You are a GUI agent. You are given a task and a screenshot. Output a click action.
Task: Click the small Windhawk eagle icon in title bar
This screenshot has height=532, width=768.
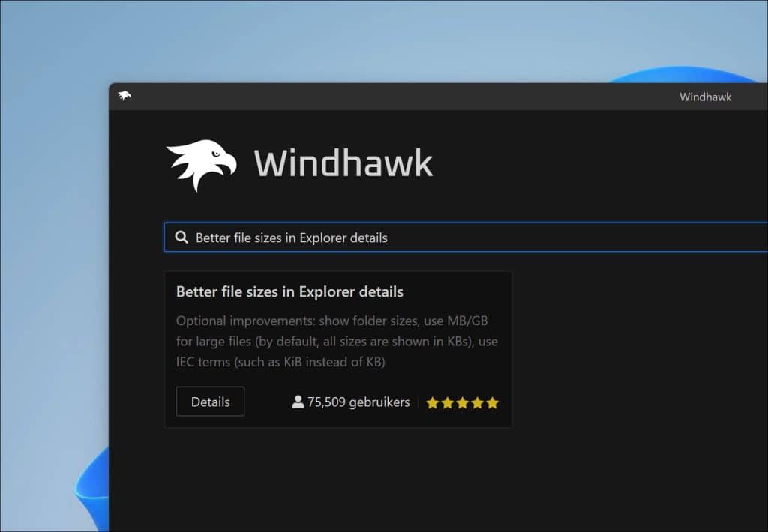pyautogui.click(x=124, y=96)
